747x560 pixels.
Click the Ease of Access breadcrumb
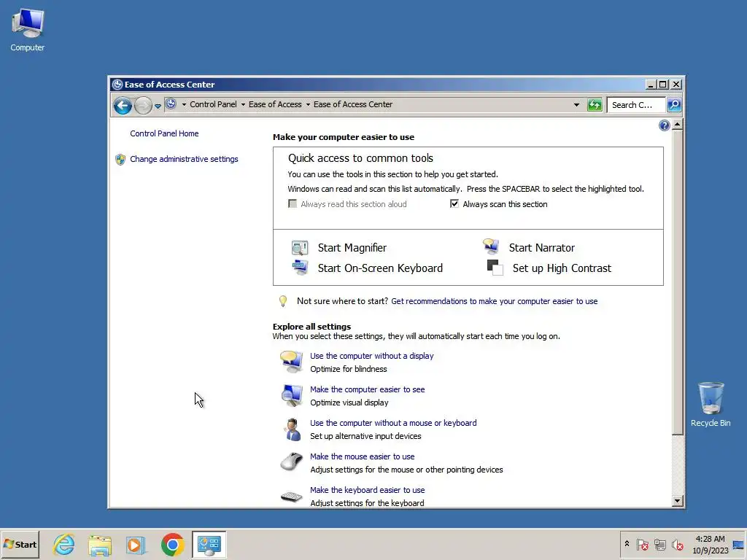click(x=275, y=104)
